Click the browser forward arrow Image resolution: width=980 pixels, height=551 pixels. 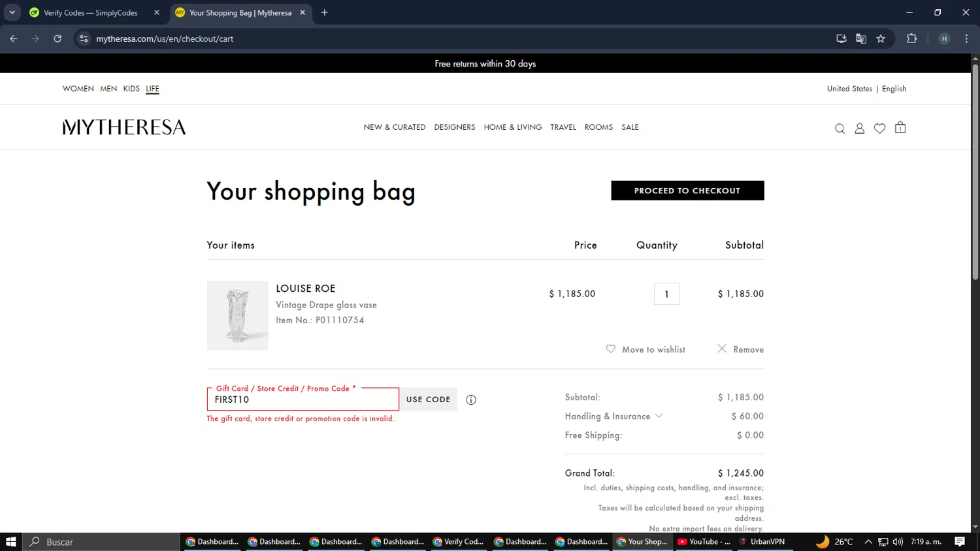tap(35, 39)
